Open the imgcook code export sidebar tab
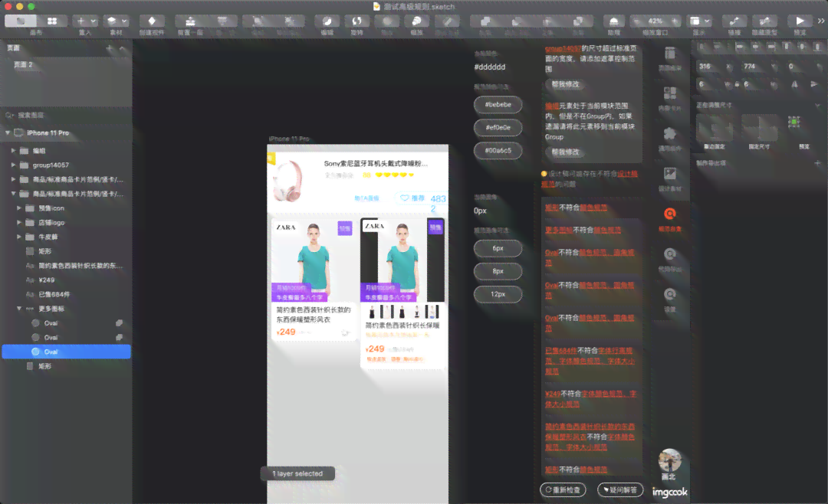 (670, 259)
